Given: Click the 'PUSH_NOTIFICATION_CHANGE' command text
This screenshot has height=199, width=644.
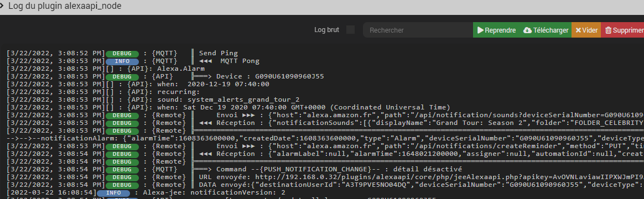Looking at the screenshot, I should (315, 169).
